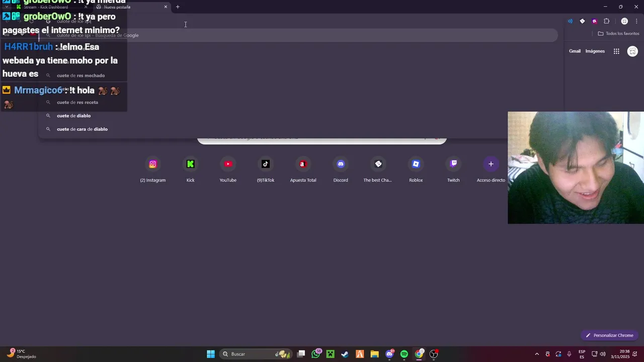Open the Chrome profile avatar in toolbar
The height and width of the screenshot is (362, 644).
pos(624,21)
